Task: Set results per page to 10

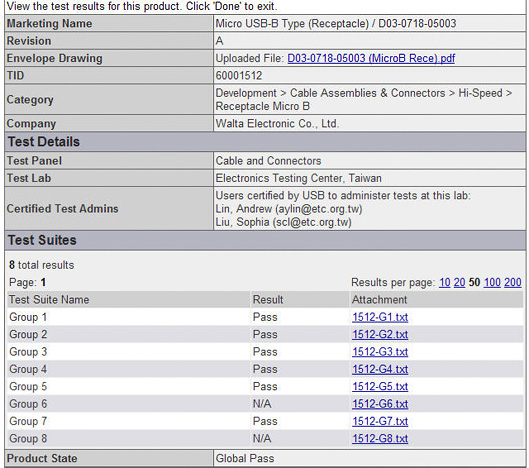Action: pos(445,282)
